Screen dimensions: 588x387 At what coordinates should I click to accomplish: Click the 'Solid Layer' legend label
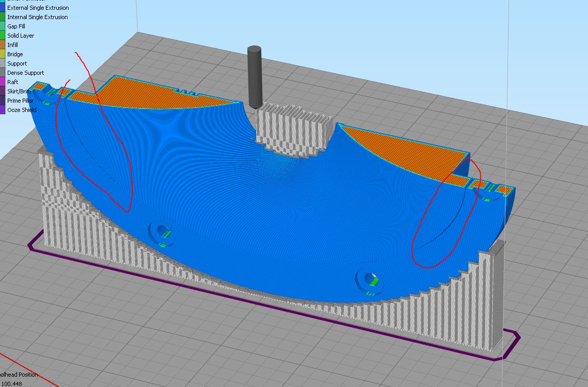pos(21,36)
